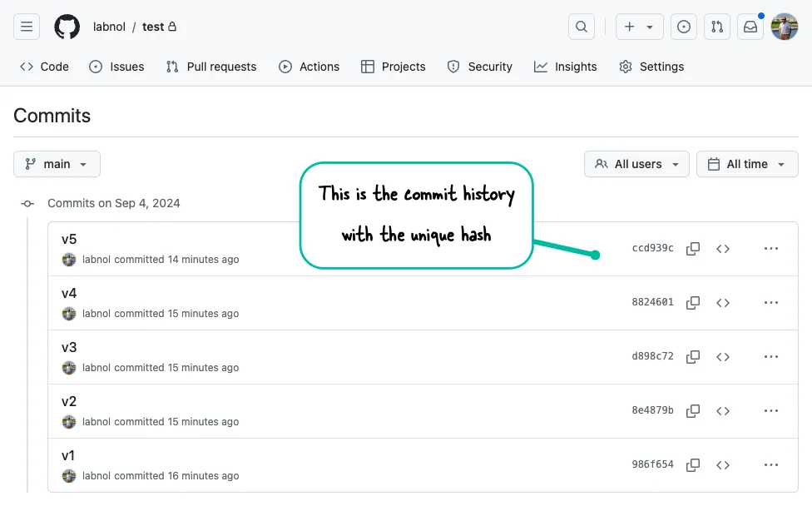
Task: Open the ellipsis options menu for commit v4
Action: point(770,302)
